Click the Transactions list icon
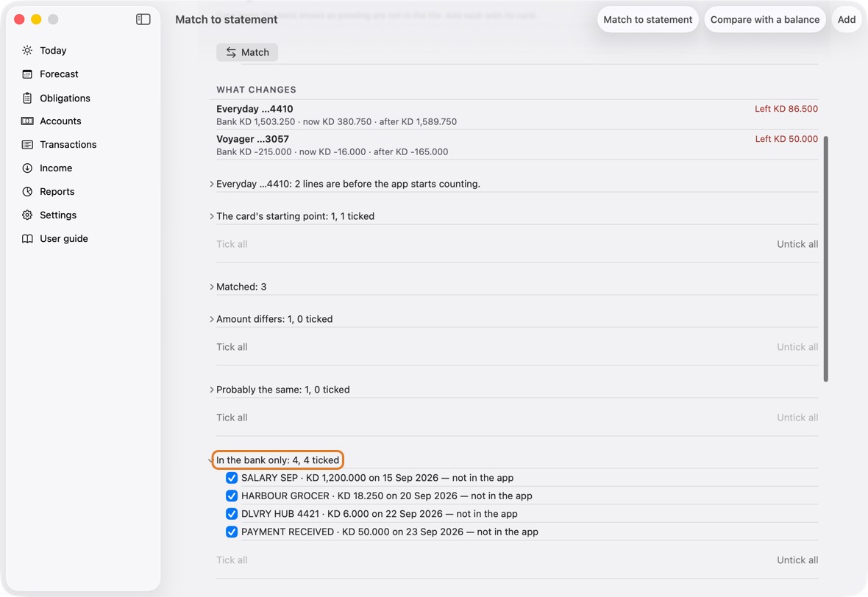 coord(27,144)
